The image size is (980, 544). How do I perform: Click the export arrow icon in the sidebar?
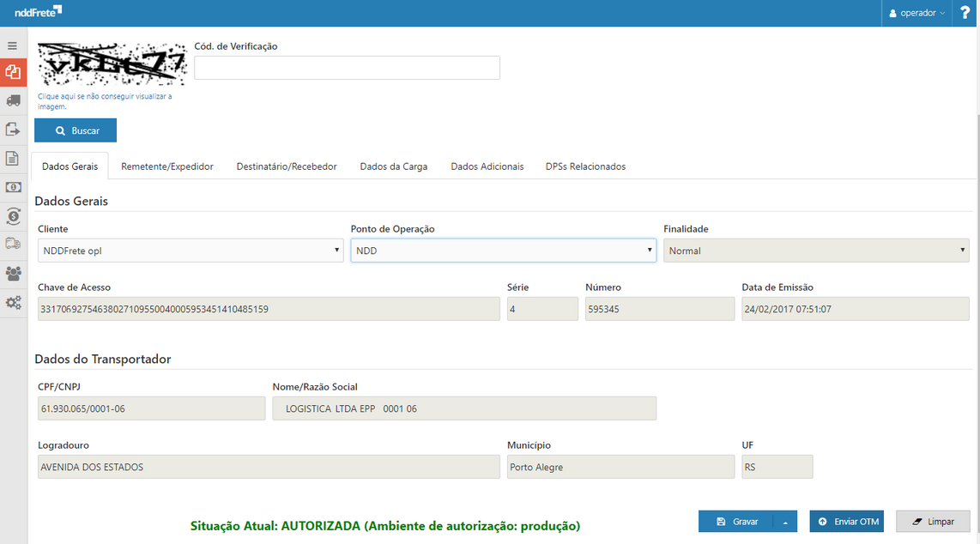pos(13,129)
